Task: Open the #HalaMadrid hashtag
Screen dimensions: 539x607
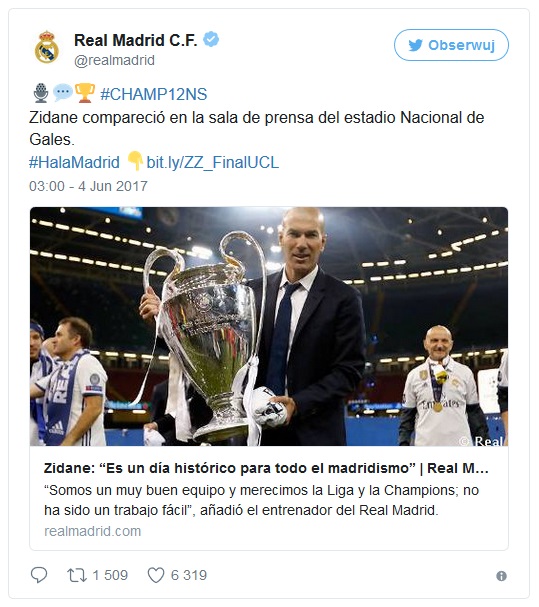Action: (74, 162)
